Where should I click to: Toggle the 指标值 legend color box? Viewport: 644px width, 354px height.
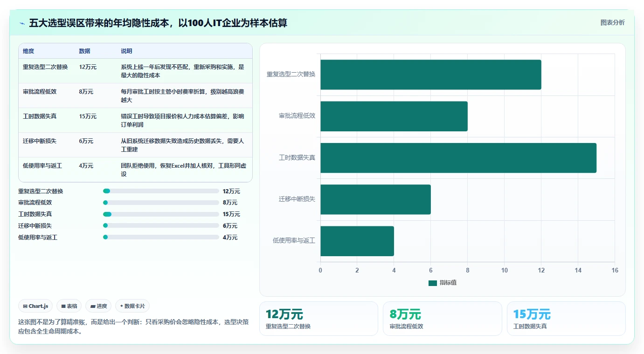pyautogui.click(x=433, y=283)
